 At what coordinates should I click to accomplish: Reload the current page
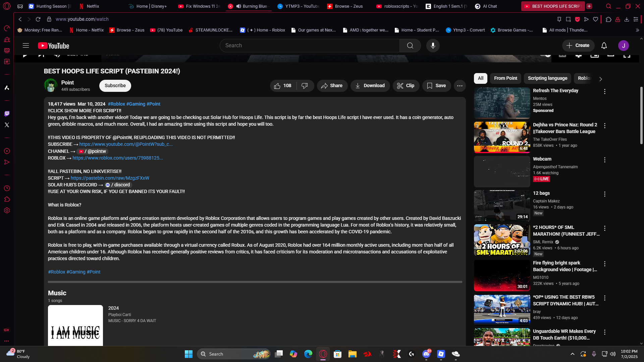tap(38, 19)
